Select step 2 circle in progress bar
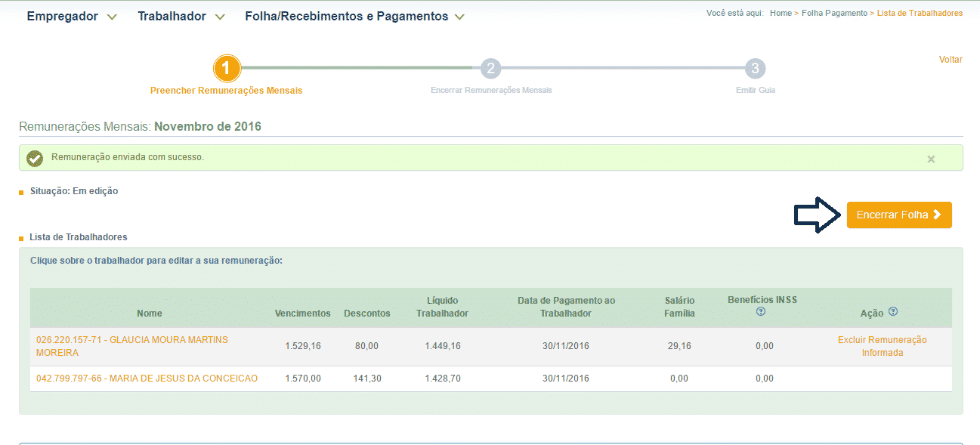This screenshot has width=980, height=445. pyautogui.click(x=491, y=69)
